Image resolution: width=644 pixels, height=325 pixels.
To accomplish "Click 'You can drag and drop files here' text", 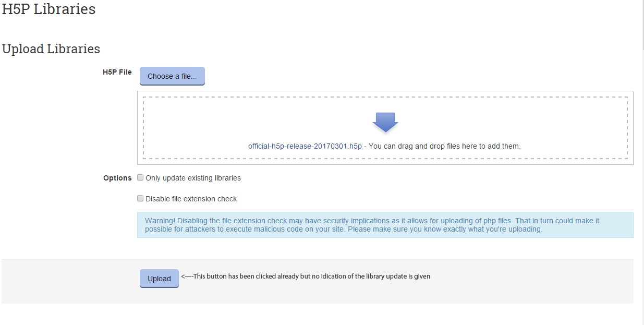I will click(429, 146).
